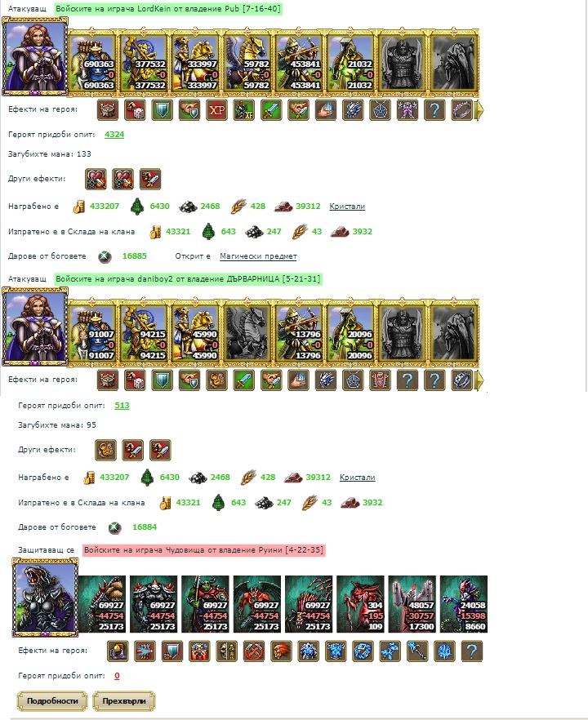Click the red-haired skull effect icon on defender
Viewport: 588px width, 720px height.
[x=281, y=651]
